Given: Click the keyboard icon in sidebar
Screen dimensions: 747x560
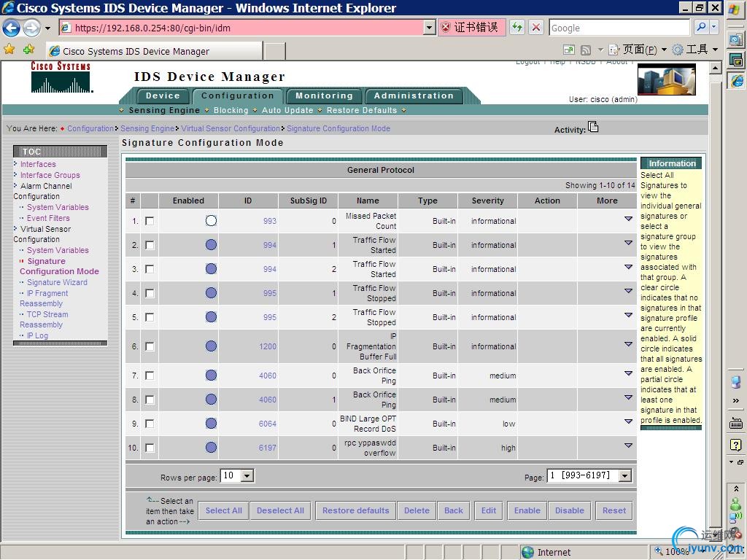Looking at the screenshot, I should [x=736, y=423].
